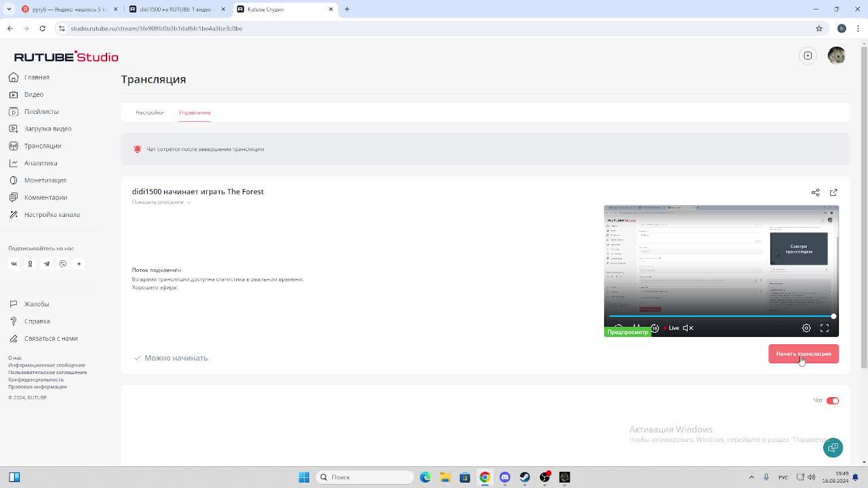
Task: Open stream in new window icon
Action: [x=833, y=192]
